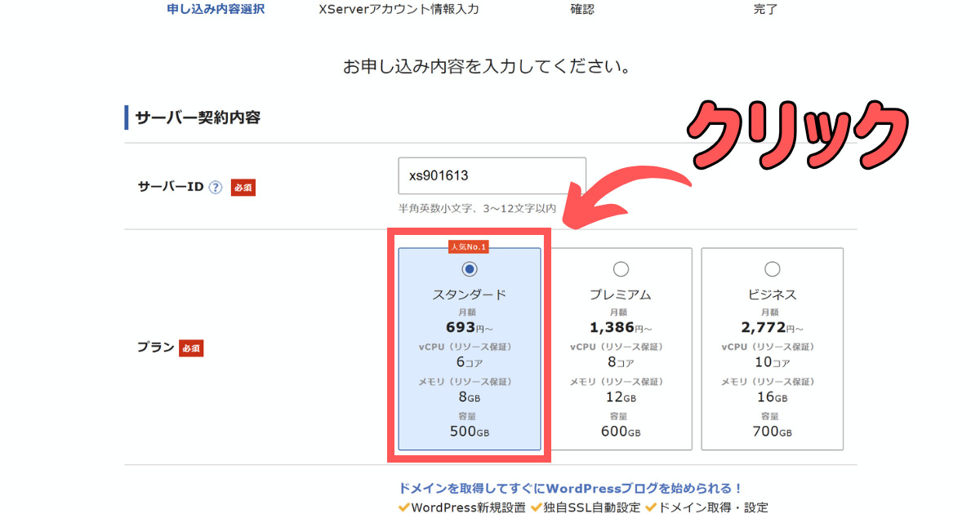The height and width of the screenshot is (514, 980).
Task: Click the サーバーID input field
Action: (x=492, y=176)
